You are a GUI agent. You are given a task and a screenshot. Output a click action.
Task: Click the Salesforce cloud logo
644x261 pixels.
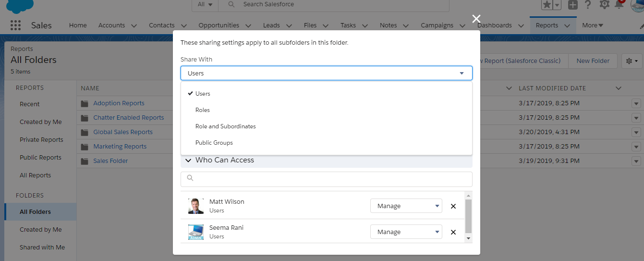tap(20, 6)
